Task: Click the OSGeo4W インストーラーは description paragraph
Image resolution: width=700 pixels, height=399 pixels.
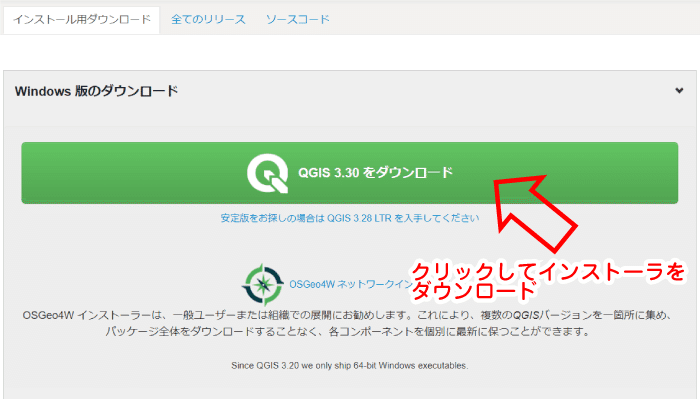Action: [348, 323]
